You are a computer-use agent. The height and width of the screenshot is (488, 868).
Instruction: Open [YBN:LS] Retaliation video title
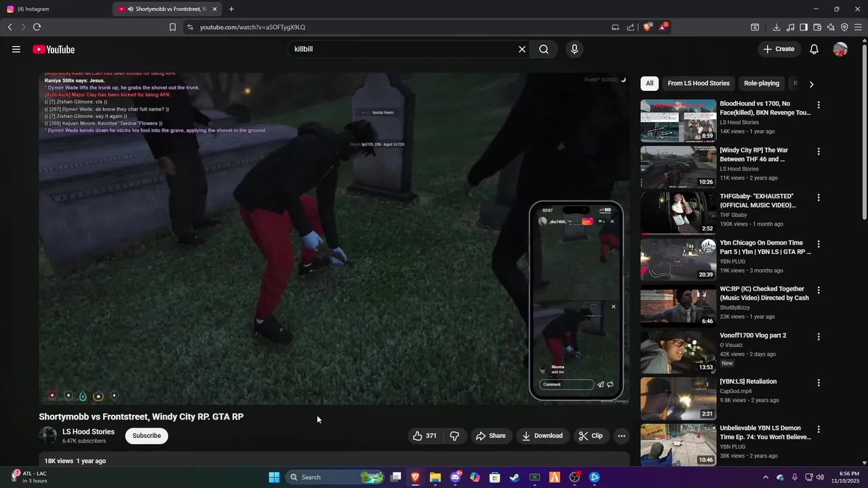748,382
